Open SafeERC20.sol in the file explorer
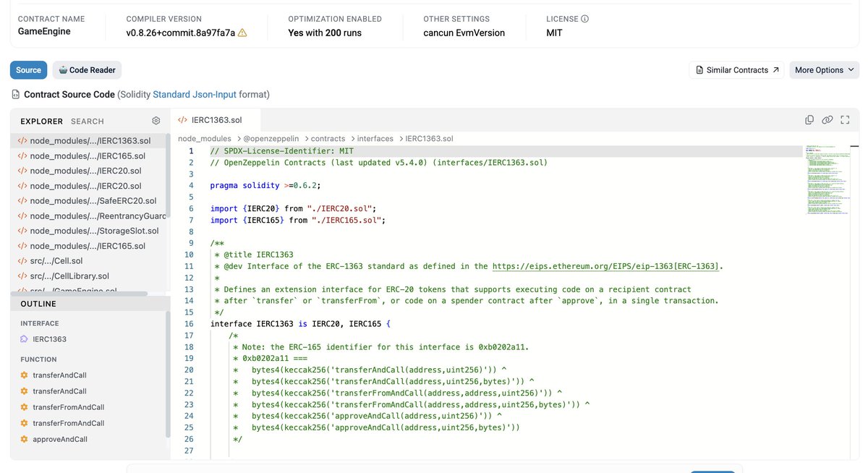 88,201
